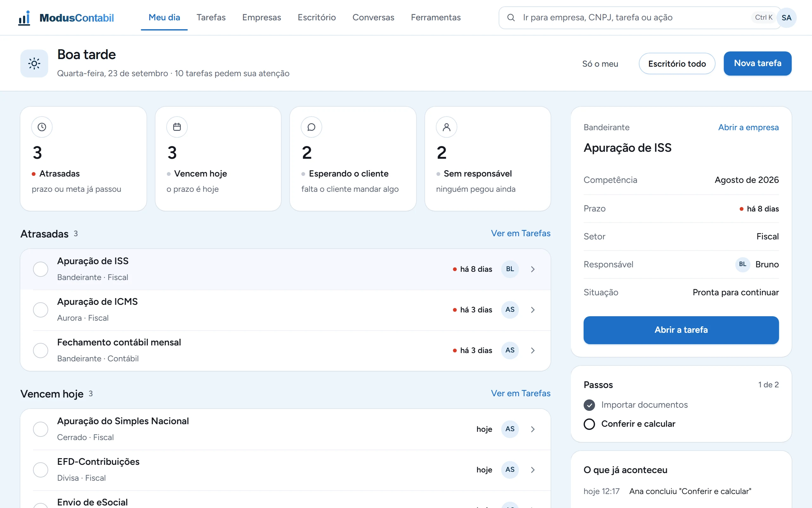Check off Fechamento contábil mensal task
Image resolution: width=812 pixels, height=508 pixels.
tap(41, 351)
